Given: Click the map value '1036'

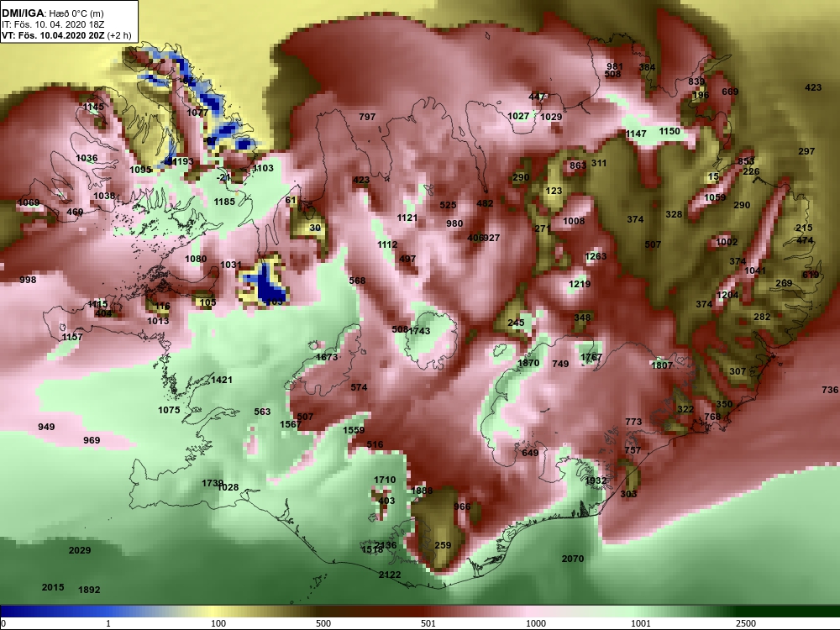Looking at the screenshot, I should [x=87, y=158].
